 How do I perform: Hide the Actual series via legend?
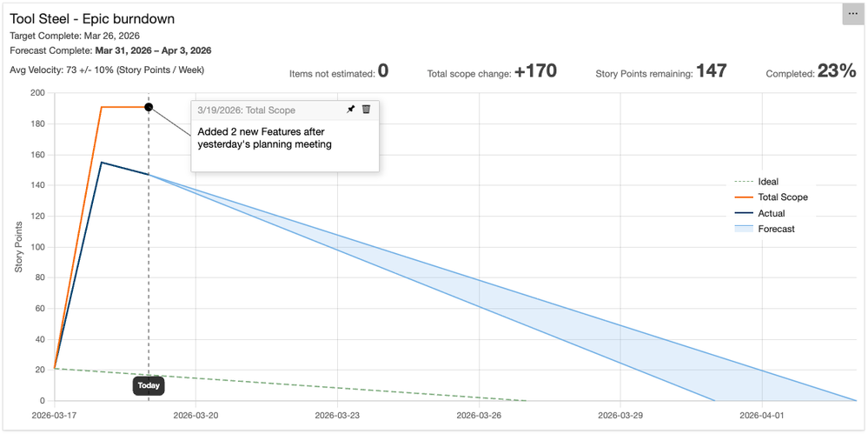771,213
